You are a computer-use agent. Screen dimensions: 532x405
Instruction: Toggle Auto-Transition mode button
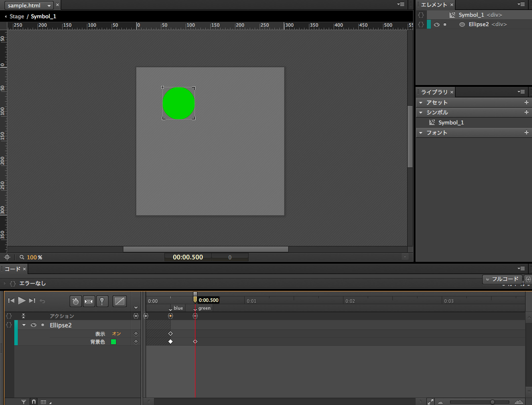click(x=89, y=301)
